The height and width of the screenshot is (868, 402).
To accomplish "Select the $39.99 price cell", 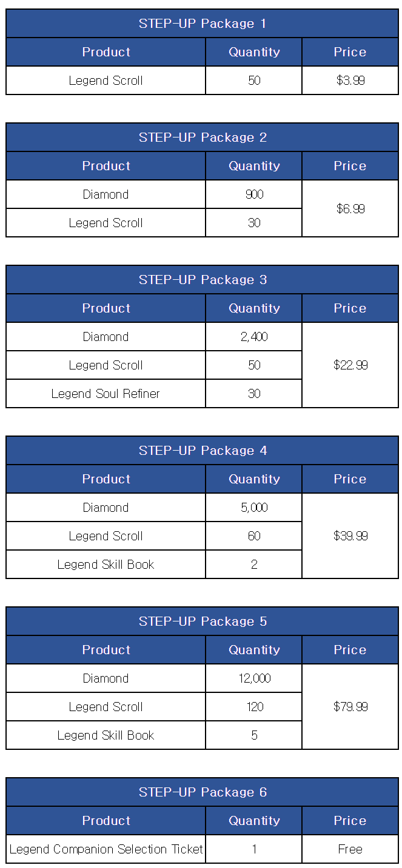I will (350, 536).
